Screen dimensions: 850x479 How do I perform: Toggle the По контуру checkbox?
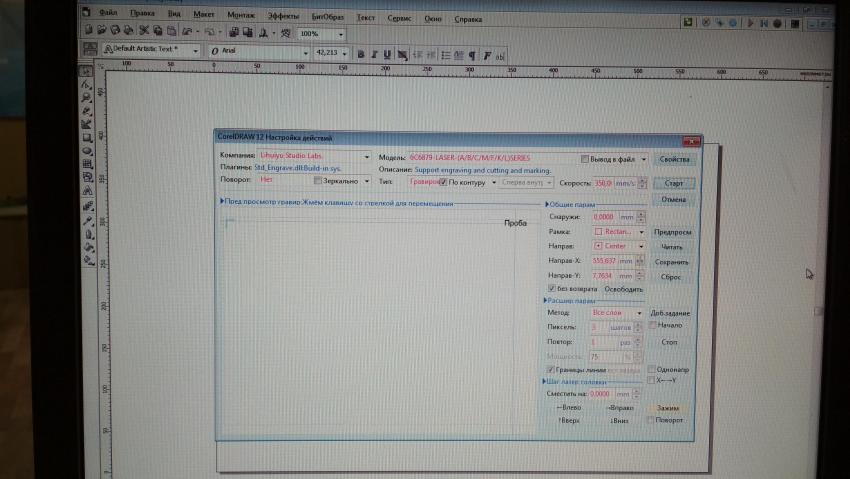pos(444,183)
